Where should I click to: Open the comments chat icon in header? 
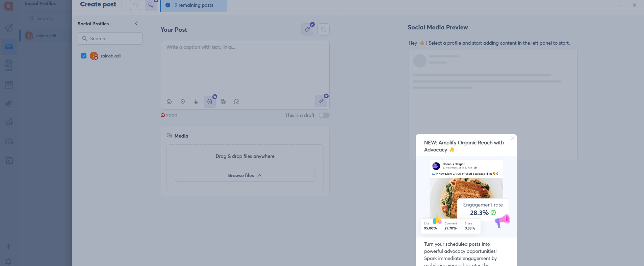click(x=151, y=5)
